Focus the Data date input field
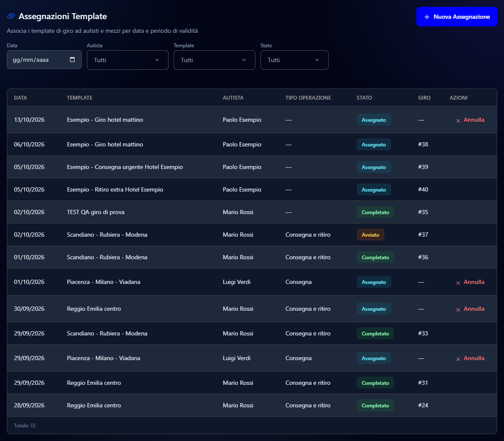 tap(44, 60)
